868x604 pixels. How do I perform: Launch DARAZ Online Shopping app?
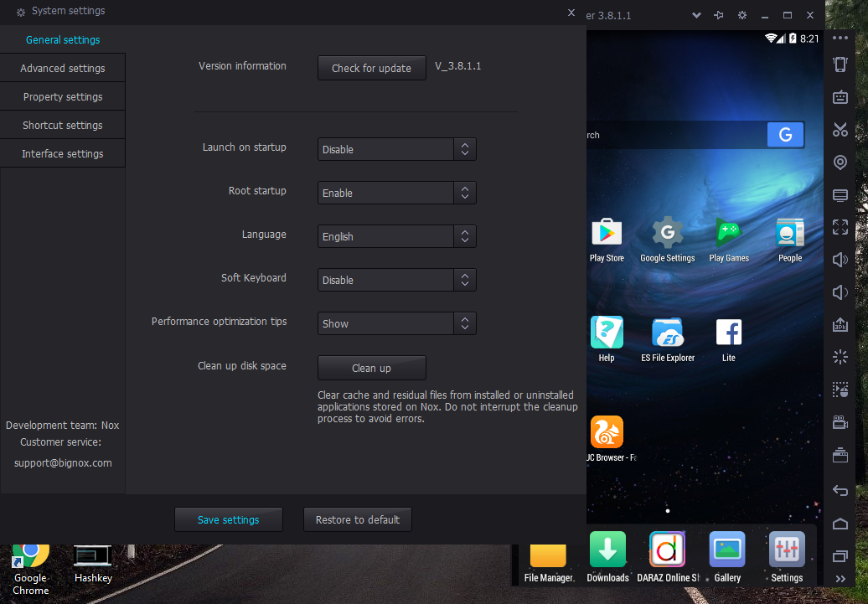pyautogui.click(x=667, y=550)
